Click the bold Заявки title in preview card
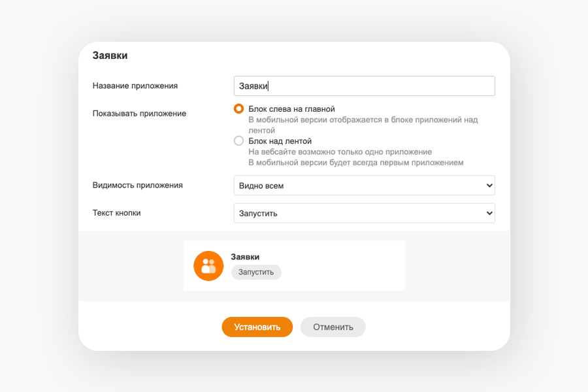The height and width of the screenshot is (392, 588). tap(245, 257)
